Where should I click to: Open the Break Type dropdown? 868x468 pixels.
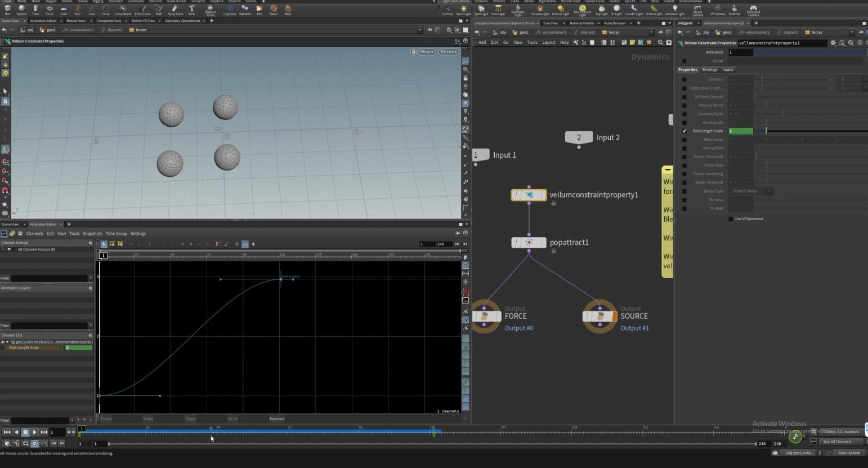[751, 191]
